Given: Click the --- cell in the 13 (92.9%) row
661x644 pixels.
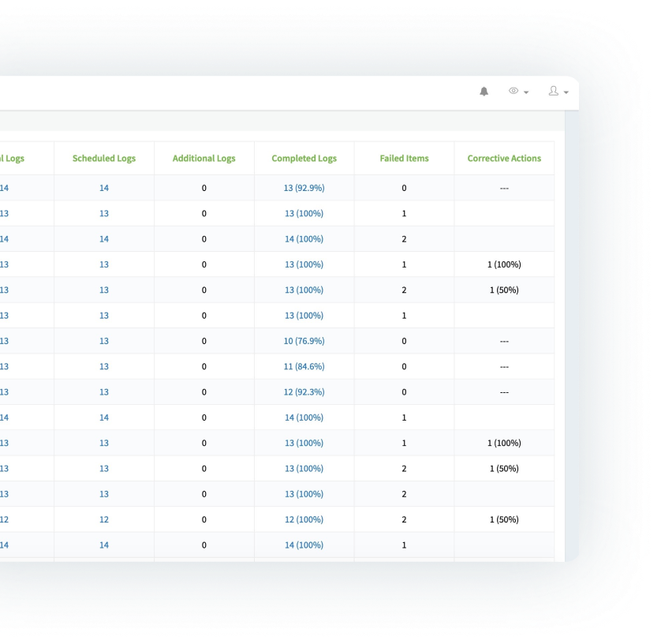Looking at the screenshot, I should [504, 188].
